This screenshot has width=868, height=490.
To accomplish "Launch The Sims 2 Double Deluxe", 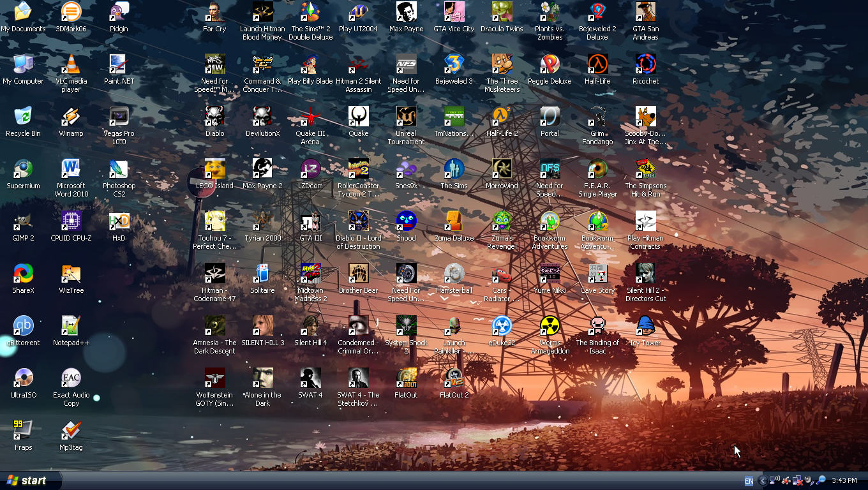I will pyautogui.click(x=310, y=11).
